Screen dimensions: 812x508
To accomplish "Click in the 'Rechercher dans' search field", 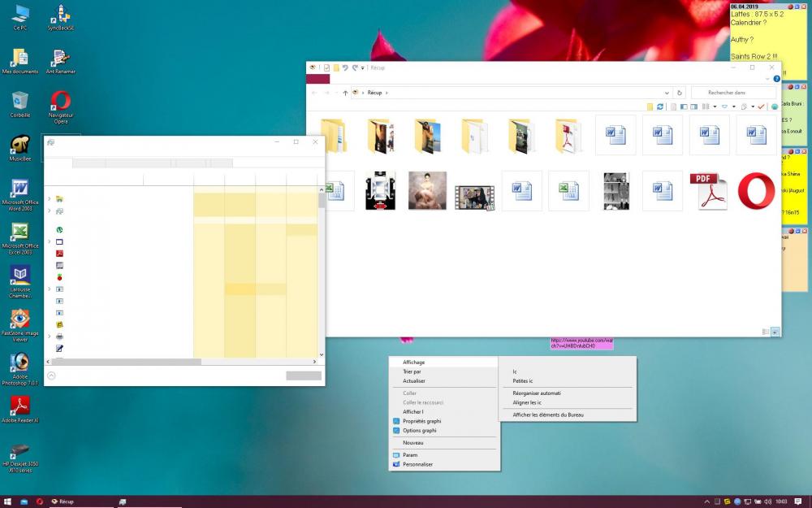I will coord(731,93).
